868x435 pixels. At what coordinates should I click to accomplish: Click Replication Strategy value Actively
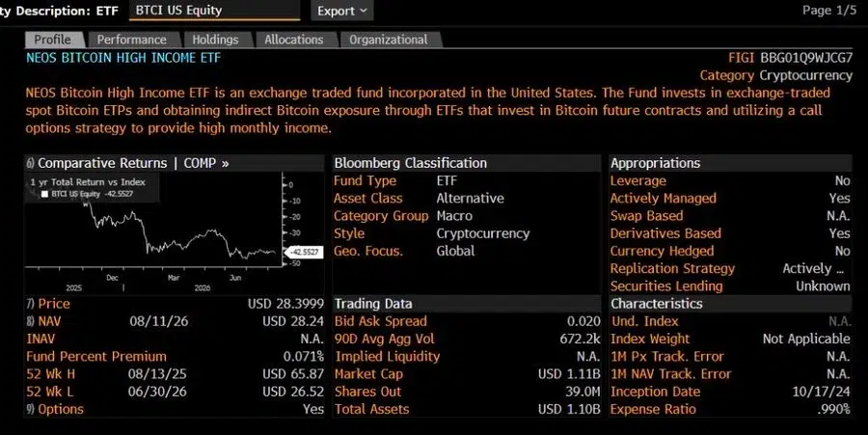pyautogui.click(x=813, y=268)
